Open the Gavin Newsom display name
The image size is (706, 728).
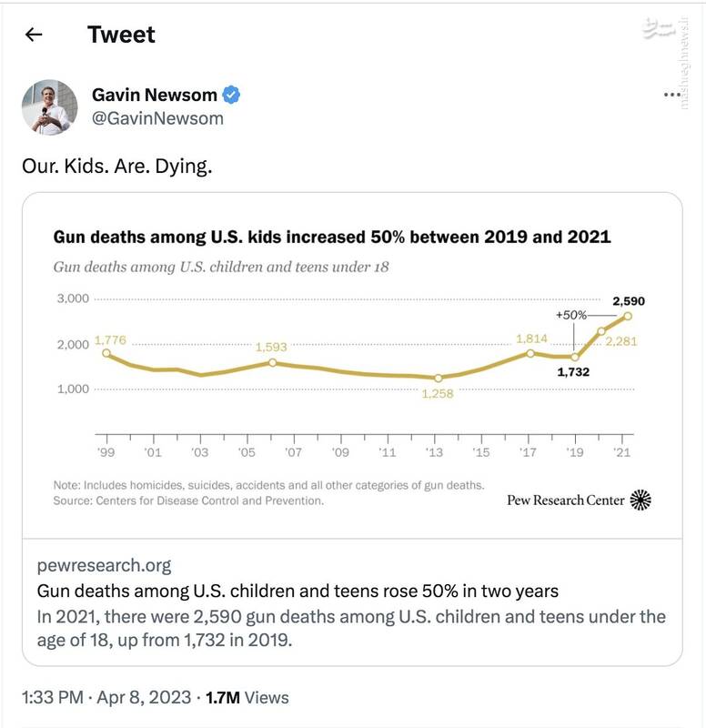(x=155, y=95)
